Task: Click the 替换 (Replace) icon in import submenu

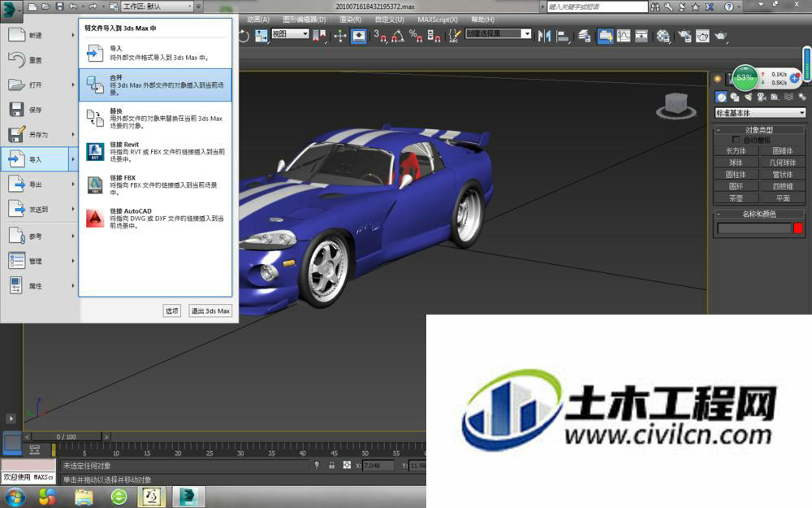Action: pyautogui.click(x=95, y=118)
